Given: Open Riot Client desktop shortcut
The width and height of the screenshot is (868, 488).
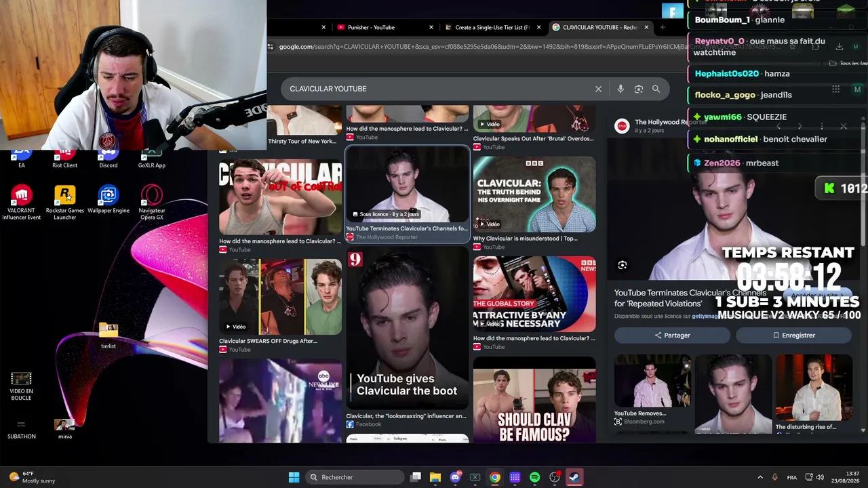Looking at the screenshot, I should point(64,157).
